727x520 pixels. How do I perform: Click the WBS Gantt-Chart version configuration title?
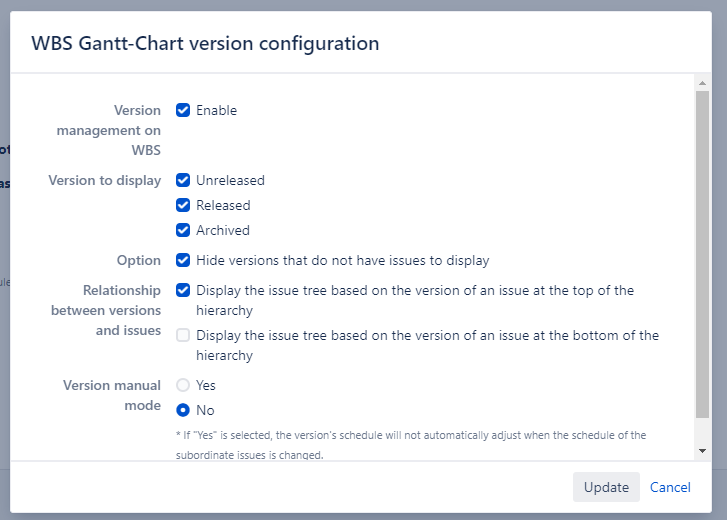tap(205, 43)
